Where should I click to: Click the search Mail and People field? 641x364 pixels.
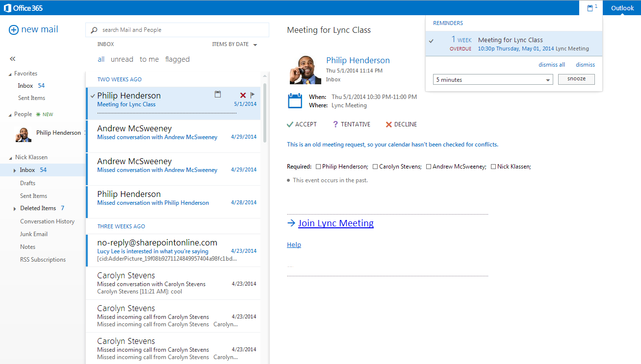pyautogui.click(x=181, y=30)
